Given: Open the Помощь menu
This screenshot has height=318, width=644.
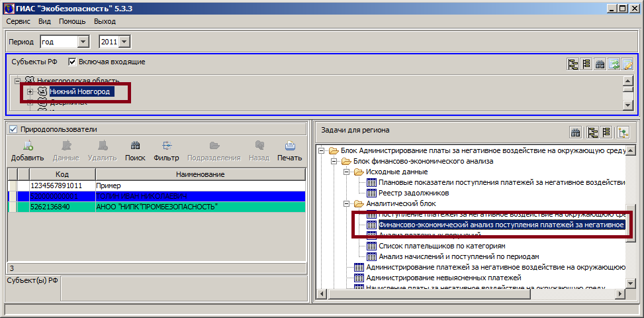Looking at the screenshot, I should (x=72, y=21).
